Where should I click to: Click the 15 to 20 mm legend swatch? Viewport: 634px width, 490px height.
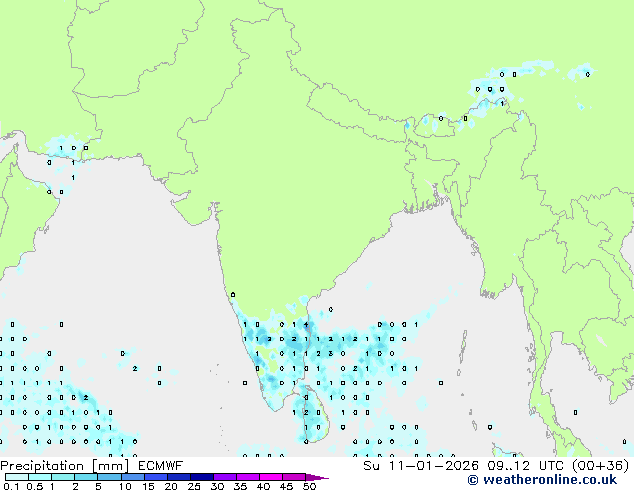[156, 477]
